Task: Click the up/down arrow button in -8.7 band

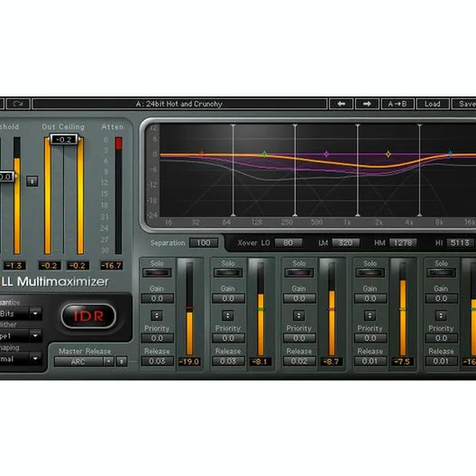Action: pyautogui.click(x=299, y=316)
